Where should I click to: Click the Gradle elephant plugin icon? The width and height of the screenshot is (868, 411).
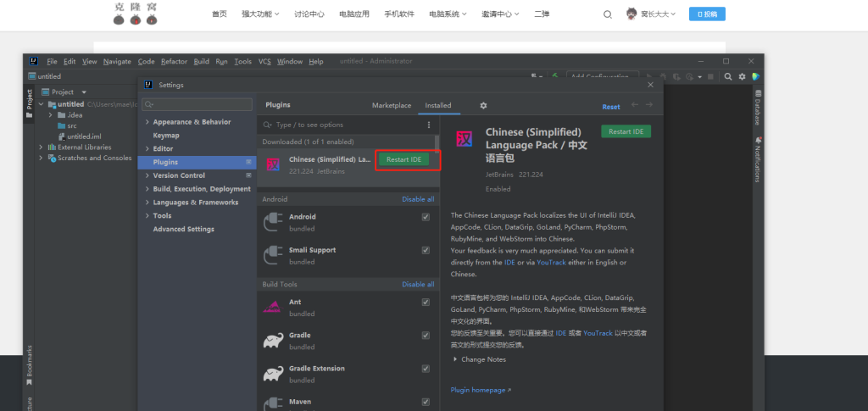pos(274,341)
